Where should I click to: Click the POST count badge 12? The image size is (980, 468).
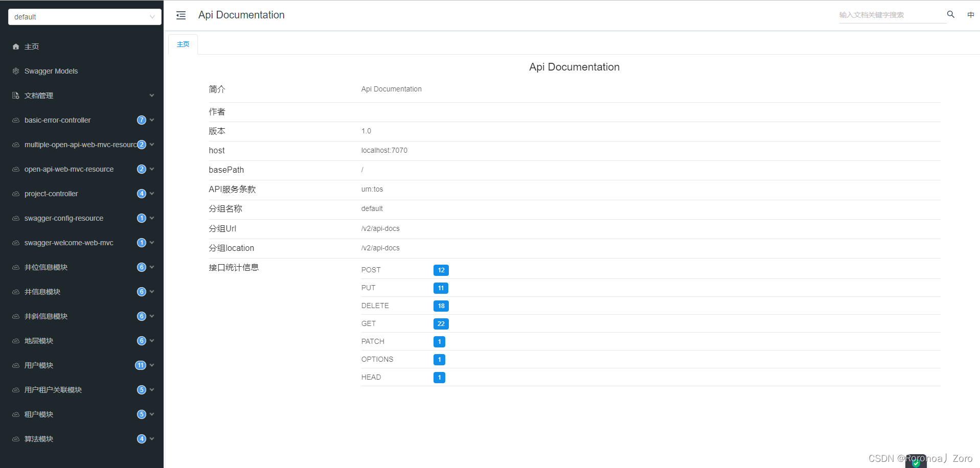point(441,270)
